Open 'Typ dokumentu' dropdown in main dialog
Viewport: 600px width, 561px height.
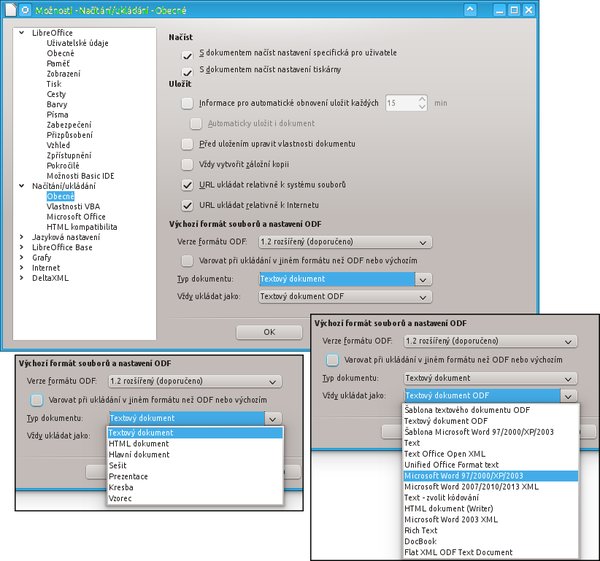pyautogui.click(x=345, y=279)
